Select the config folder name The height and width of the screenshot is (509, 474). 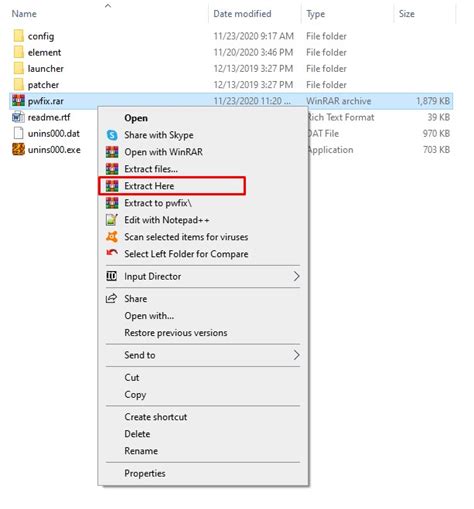click(x=41, y=36)
